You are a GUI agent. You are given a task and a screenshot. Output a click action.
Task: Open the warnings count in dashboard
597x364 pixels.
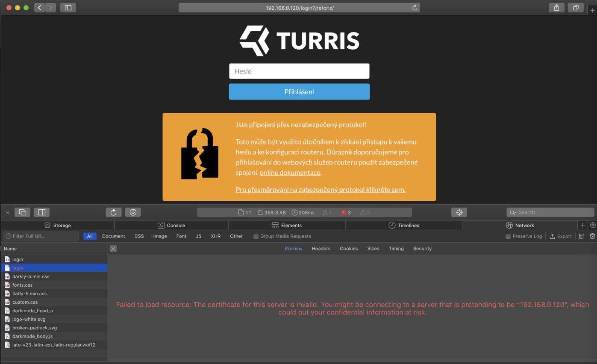(x=365, y=212)
